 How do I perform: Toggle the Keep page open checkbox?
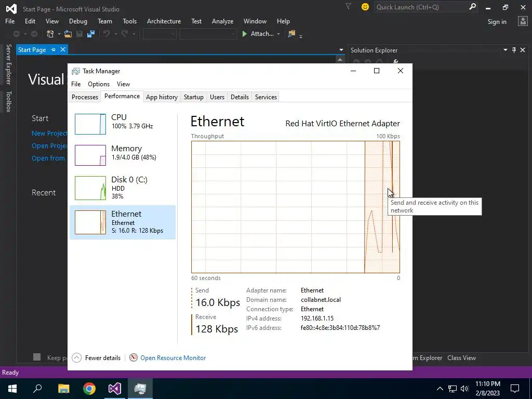pos(37,357)
